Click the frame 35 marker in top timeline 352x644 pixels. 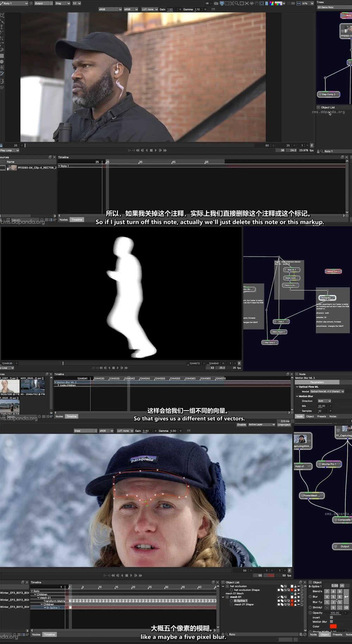(x=140, y=162)
